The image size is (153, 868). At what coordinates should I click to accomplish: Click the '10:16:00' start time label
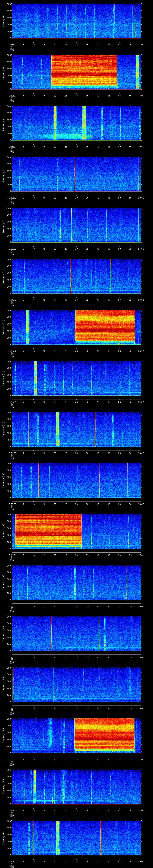click(12, 44)
